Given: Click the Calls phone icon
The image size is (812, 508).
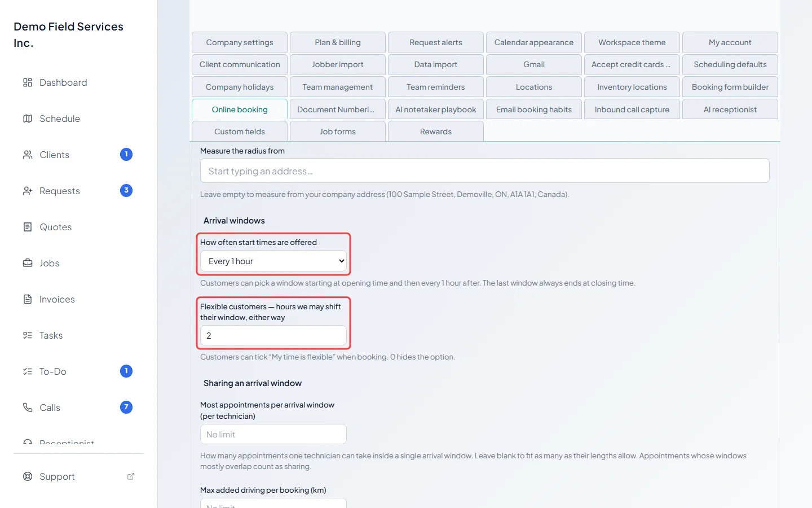Looking at the screenshot, I should point(28,408).
